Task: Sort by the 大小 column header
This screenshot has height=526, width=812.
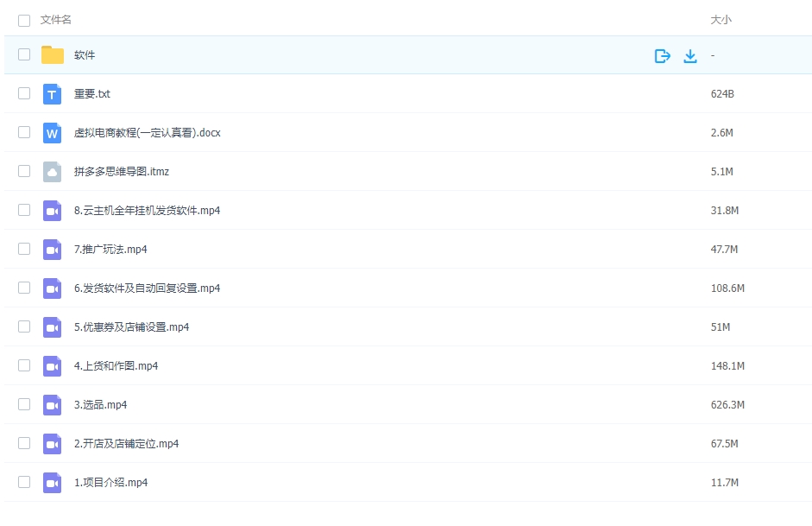Action: tap(721, 20)
